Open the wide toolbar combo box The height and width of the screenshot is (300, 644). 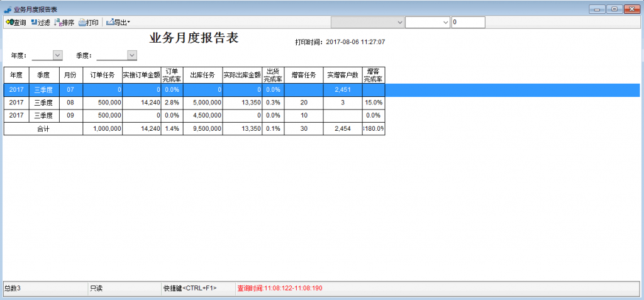coord(367,22)
